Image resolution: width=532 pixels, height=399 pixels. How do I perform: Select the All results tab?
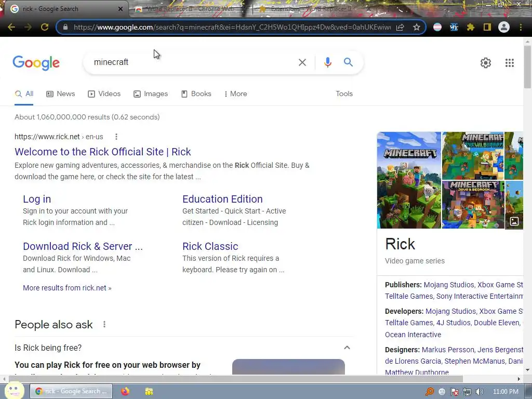point(24,94)
